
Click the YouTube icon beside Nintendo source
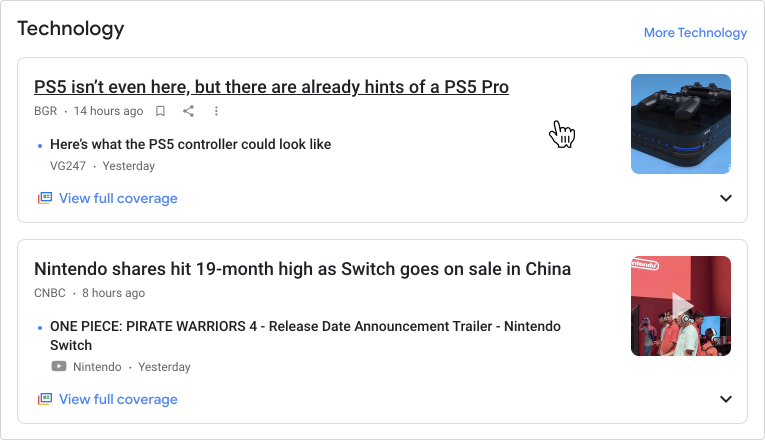pos(59,367)
